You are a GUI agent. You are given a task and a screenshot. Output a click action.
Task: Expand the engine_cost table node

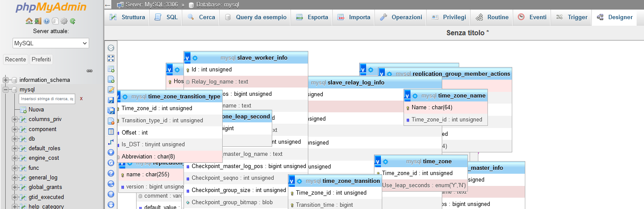(x=14, y=158)
